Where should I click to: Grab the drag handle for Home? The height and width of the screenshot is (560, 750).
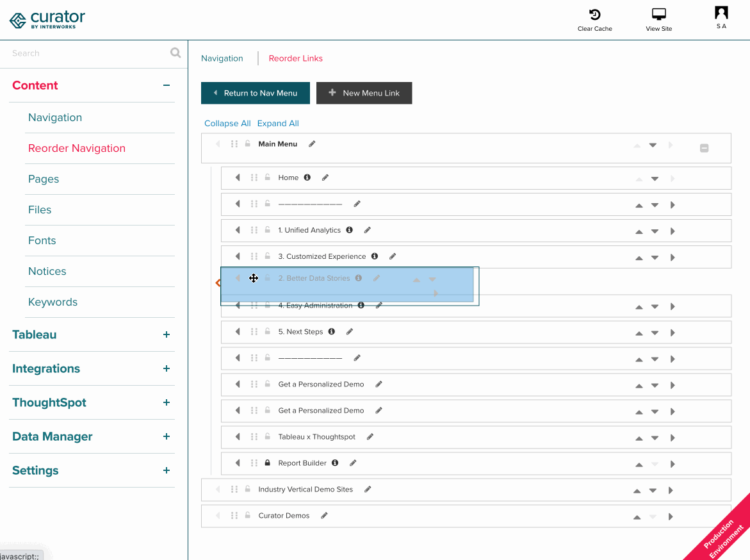click(x=254, y=177)
